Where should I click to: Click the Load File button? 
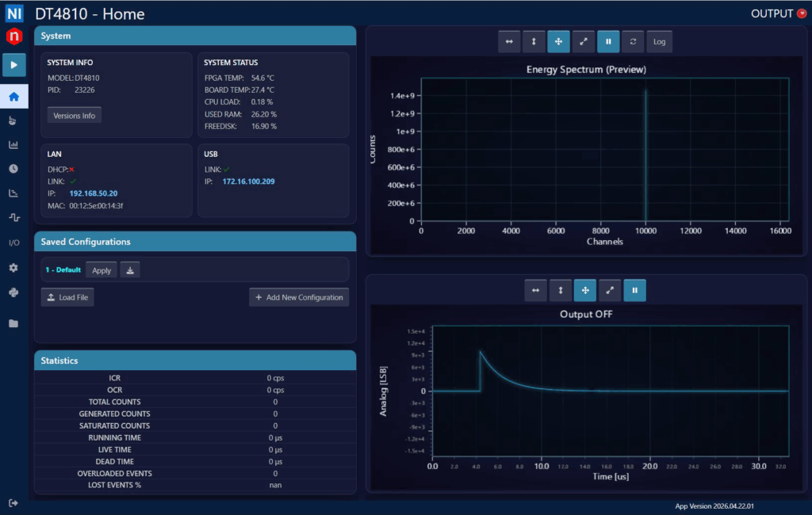(67, 297)
